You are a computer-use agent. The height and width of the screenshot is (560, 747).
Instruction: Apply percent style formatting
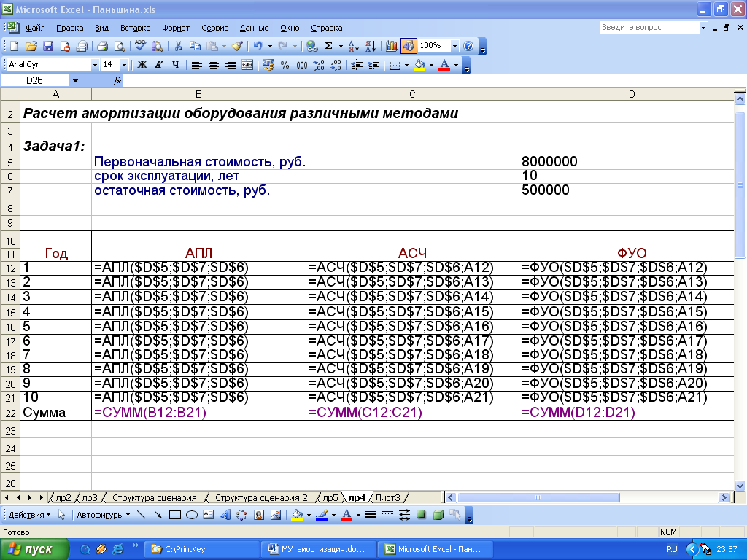[285, 65]
